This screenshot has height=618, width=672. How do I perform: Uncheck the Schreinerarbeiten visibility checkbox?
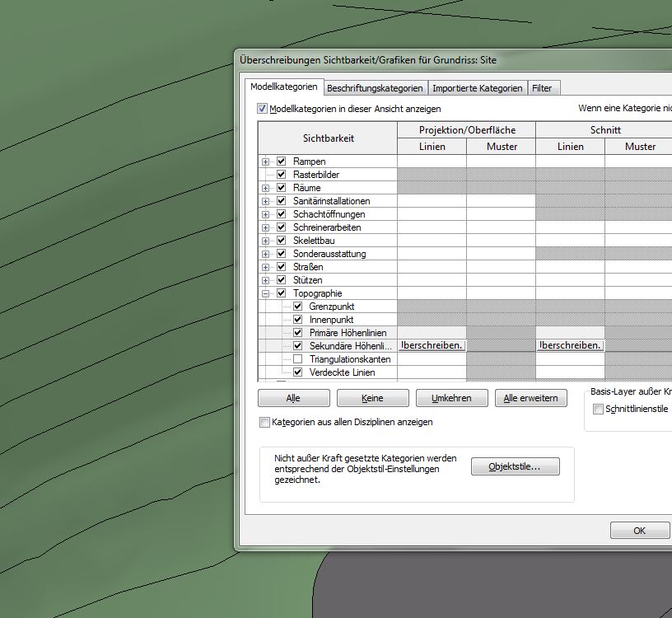(x=281, y=227)
